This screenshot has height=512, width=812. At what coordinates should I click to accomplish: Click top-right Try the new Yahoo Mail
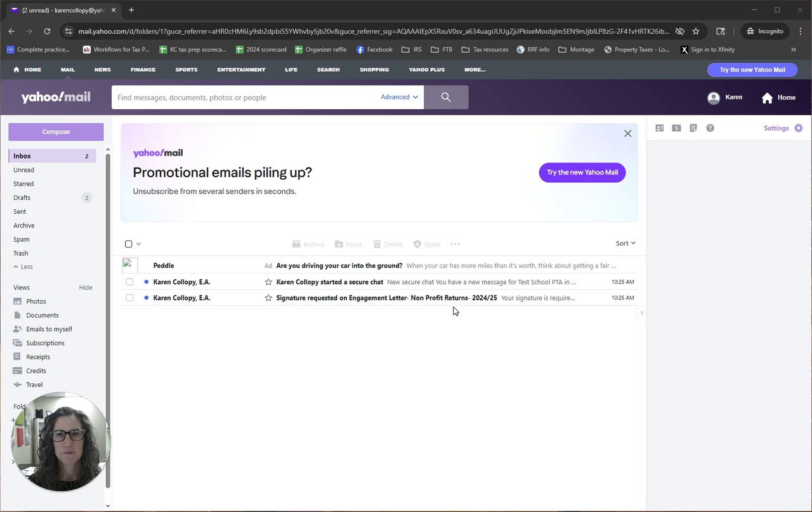[752, 70]
